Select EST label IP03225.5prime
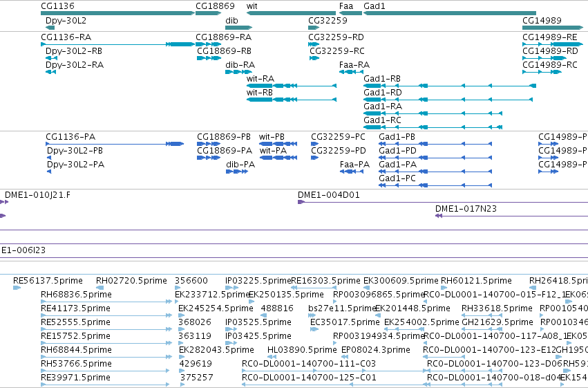This screenshot has width=588, height=388. tap(258, 281)
